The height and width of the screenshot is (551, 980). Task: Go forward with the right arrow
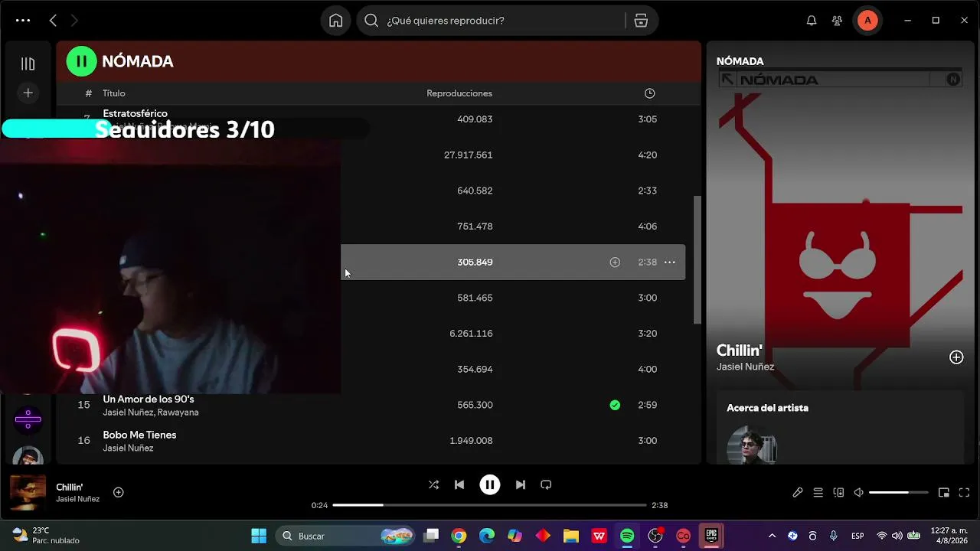pos(74,21)
